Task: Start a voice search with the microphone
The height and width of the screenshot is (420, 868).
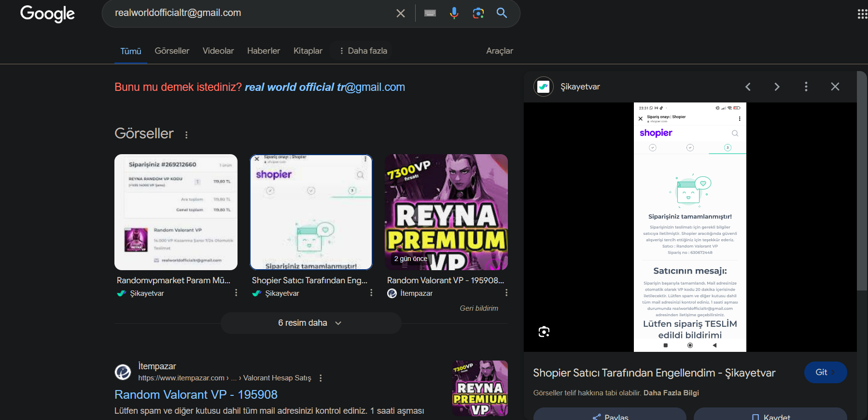Action: tap(454, 13)
